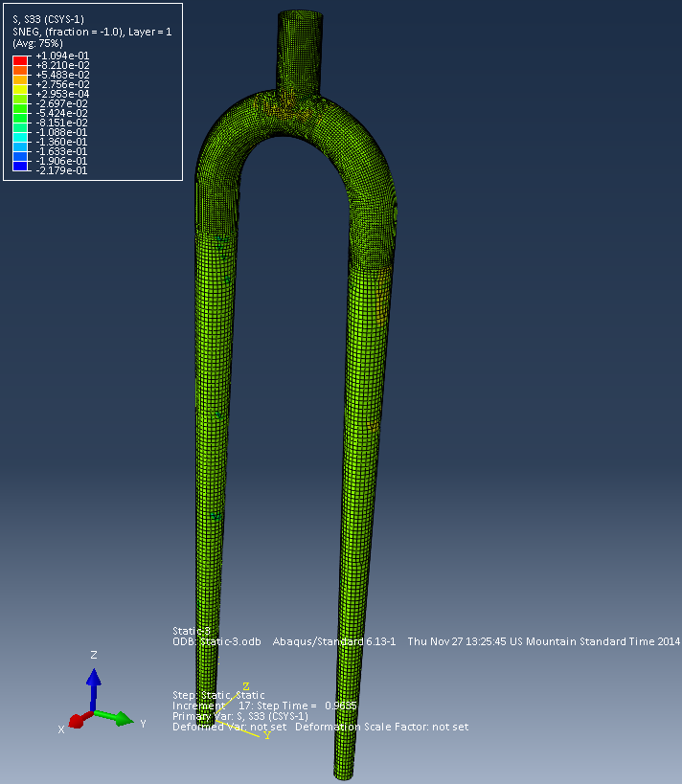682x784 pixels.
Task: Select legend title S, S33 (CSYS-1)
Action: [x=48, y=19]
